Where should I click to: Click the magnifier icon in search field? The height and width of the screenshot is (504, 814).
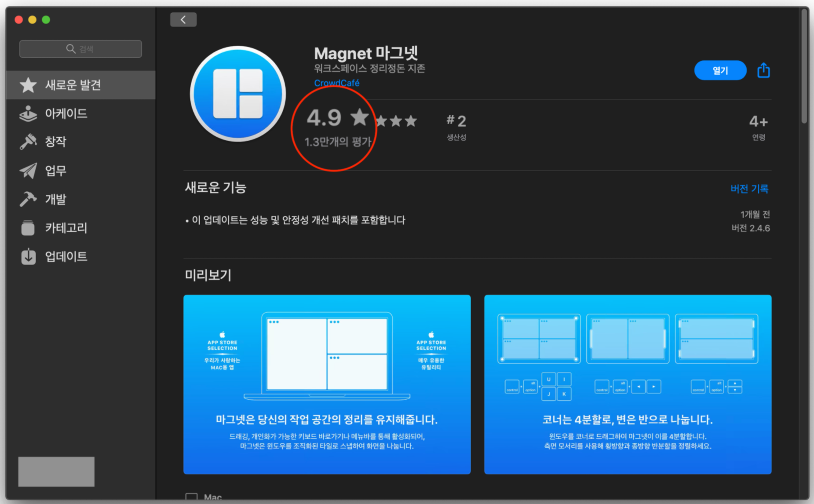click(71, 49)
